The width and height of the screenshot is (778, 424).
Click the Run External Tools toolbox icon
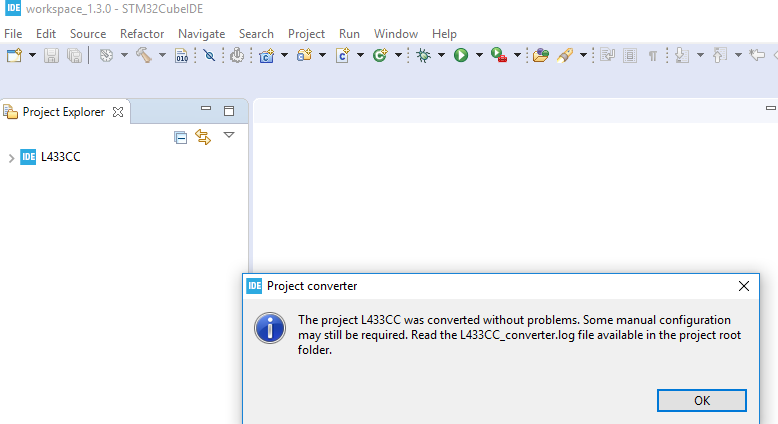pyautogui.click(x=499, y=55)
